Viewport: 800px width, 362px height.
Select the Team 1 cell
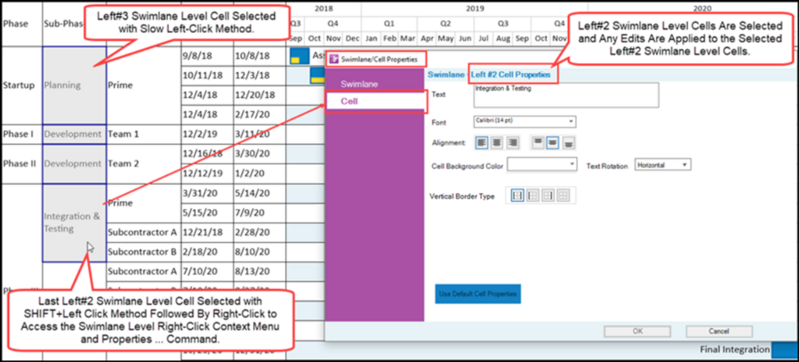point(143,134)
